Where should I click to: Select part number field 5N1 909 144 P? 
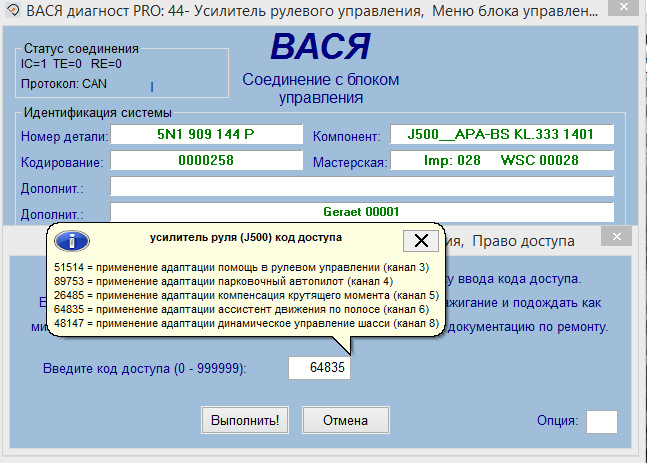pyautogui.click(x=206, y=134)
